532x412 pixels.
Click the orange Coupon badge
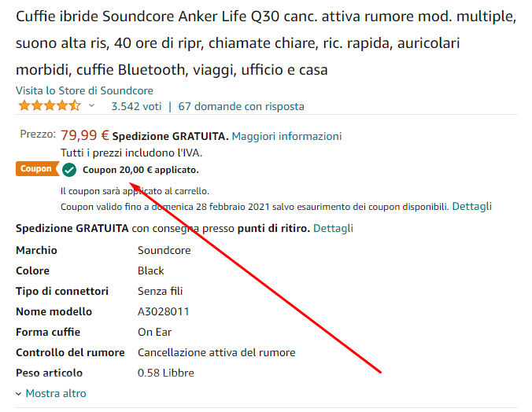point(36,169)
